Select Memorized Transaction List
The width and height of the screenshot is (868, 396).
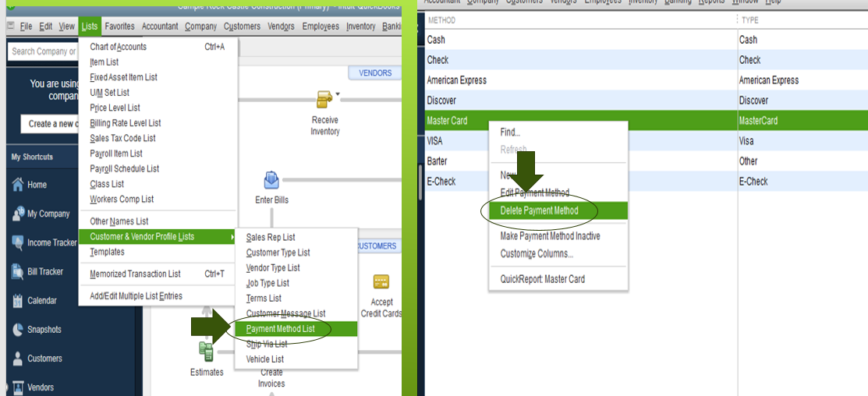click(x=158, y=274)
